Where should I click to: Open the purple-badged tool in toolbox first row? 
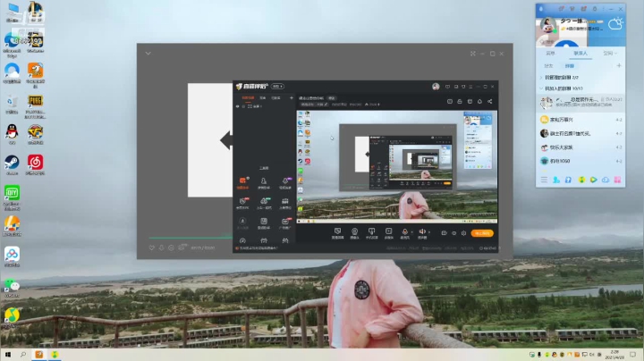(285, 182)
